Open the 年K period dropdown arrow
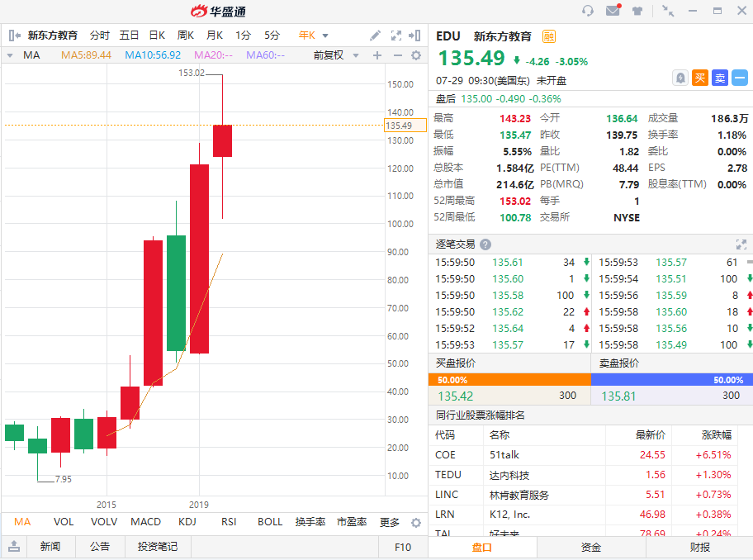 point(325,36)
